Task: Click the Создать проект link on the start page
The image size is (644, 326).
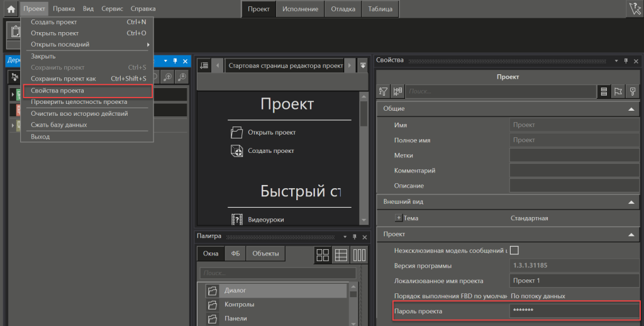Action: click(x=271, y=150)
